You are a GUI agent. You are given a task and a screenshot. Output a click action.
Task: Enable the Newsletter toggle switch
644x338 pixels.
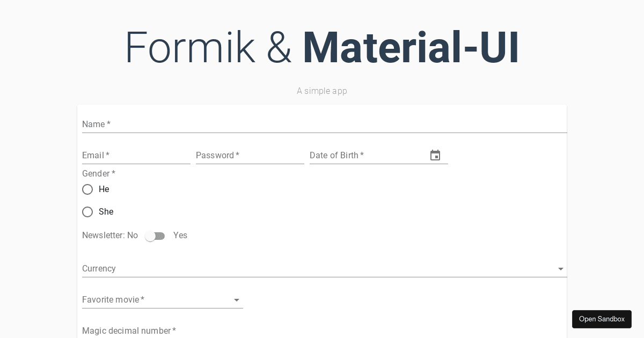(x=155, y=236)
